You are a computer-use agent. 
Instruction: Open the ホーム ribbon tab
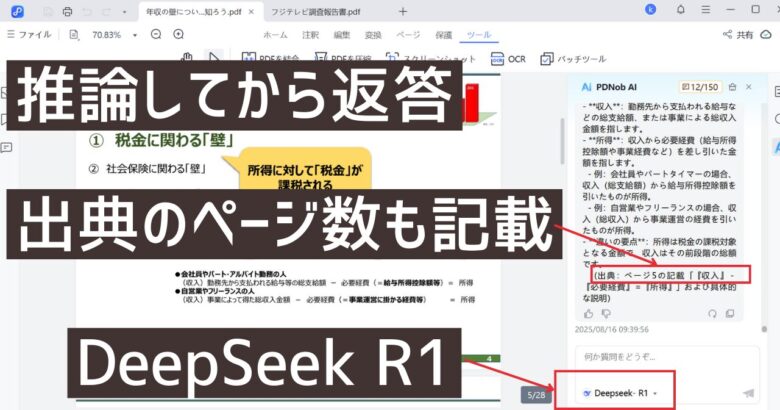[275, 35]
